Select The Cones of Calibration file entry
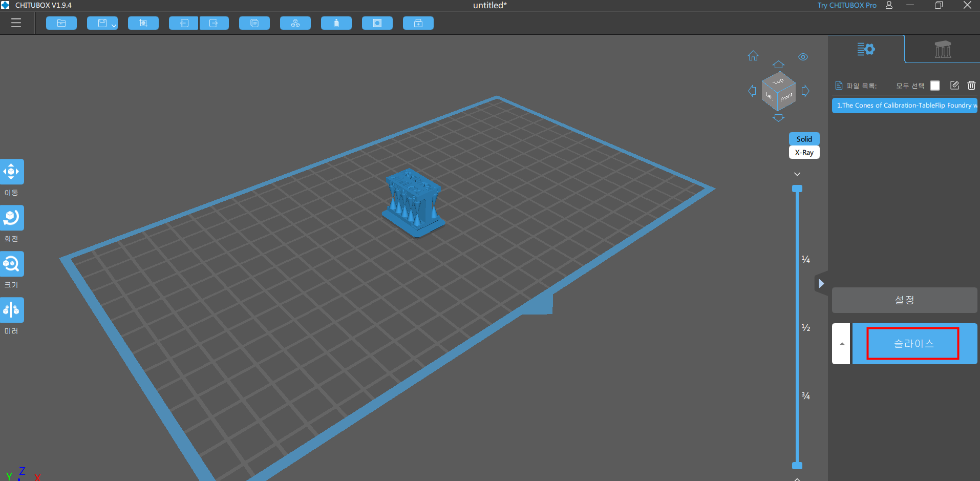The height and width of the screenshot is (481, 980). coord(905,106)
